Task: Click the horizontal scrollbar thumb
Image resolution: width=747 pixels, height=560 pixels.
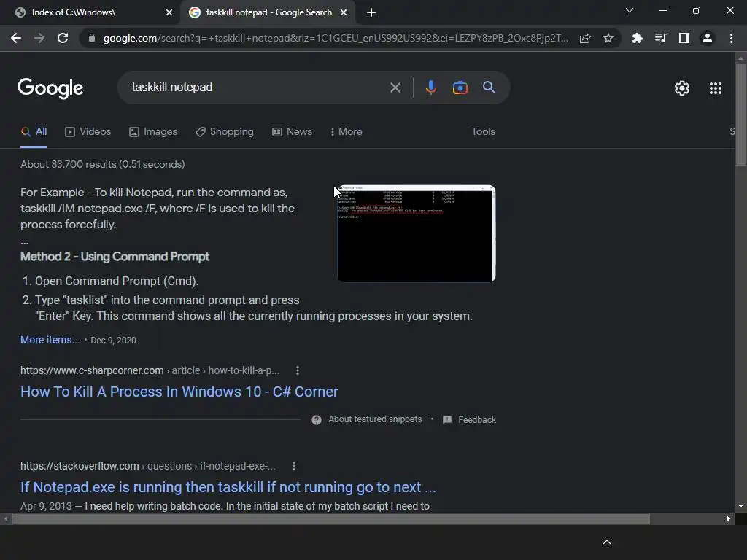Action: (x=330, y=519)
